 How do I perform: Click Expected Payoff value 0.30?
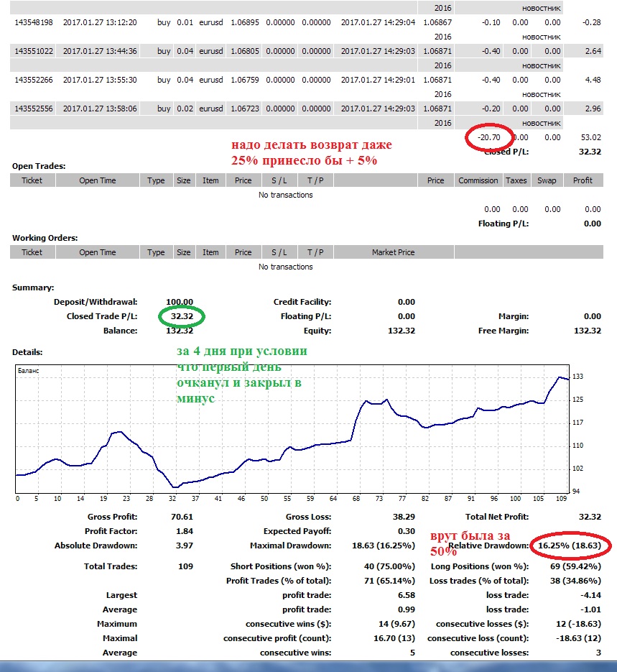pyautogui.click(x=407, y=531)
